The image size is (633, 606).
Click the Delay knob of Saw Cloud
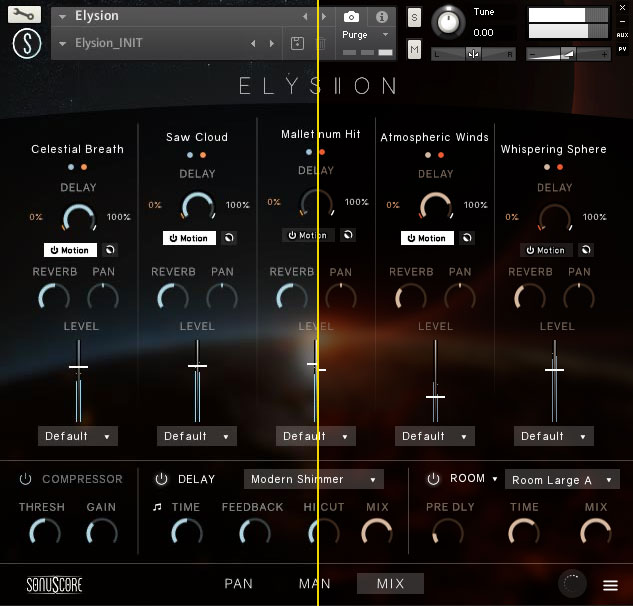pyautogui.click(x=197, y=206)
